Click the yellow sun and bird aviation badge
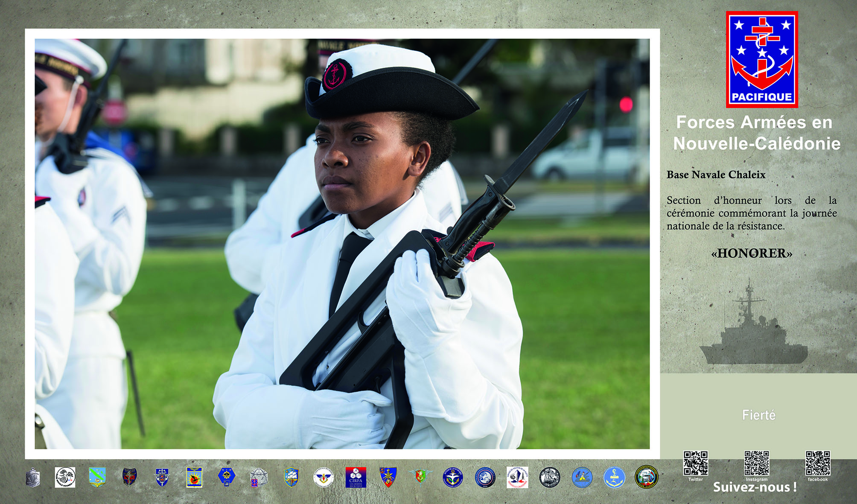This screenshot has width=857, height=504. 194,477
